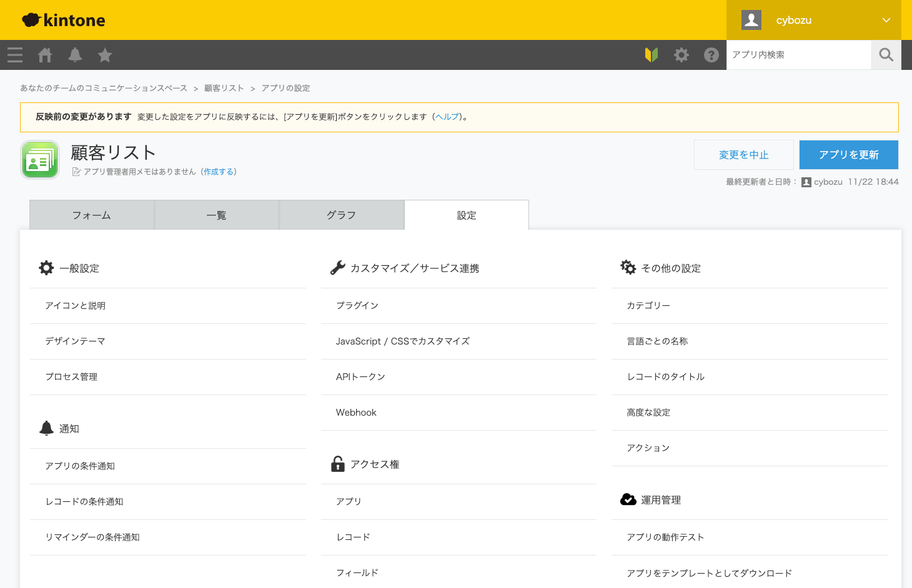Click the 反映前の変更があります notice text
912x588 pixels.
point(84,117)
